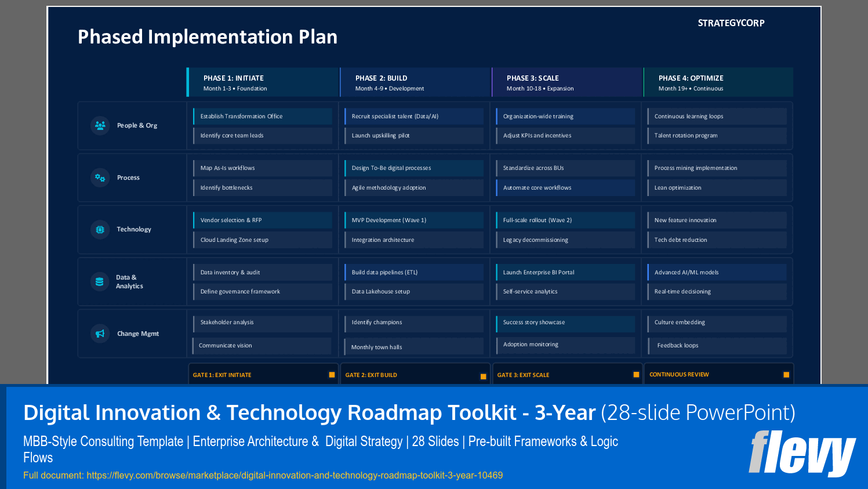Image resolution: width=868 pixels, height=489 pixels.
Task: Select the Phase 1: Initiate header
Action: coord(261,82)
